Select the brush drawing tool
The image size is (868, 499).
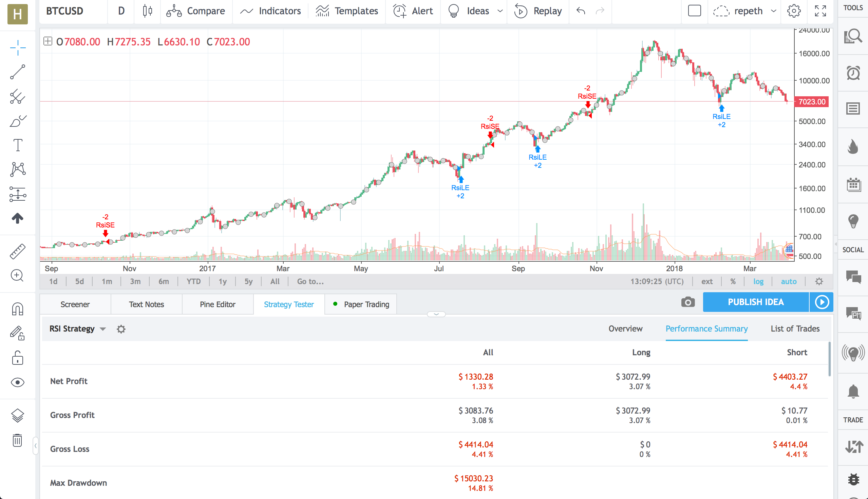pyautogui.click(x=18, y=121)
